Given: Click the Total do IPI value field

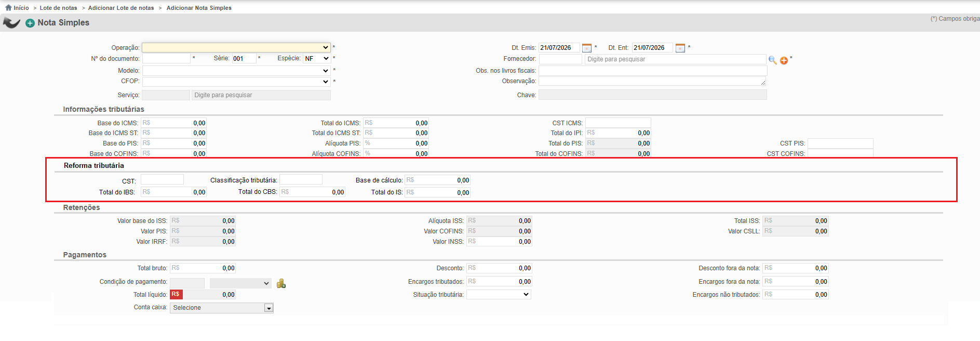Looking at the screenshot, I should (x=618, y=133).
